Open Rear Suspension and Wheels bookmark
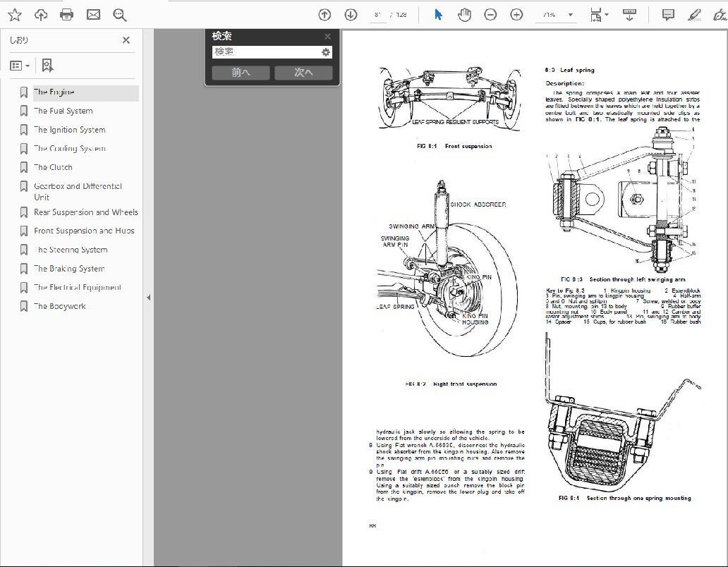728x567 pixels. click(86, 212)
